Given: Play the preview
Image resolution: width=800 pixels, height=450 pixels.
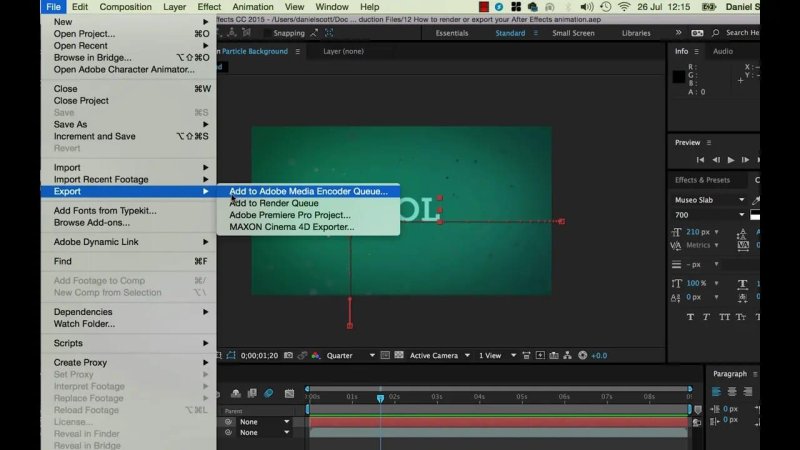Looking at the screenshot, I should [x=731, y=160].
